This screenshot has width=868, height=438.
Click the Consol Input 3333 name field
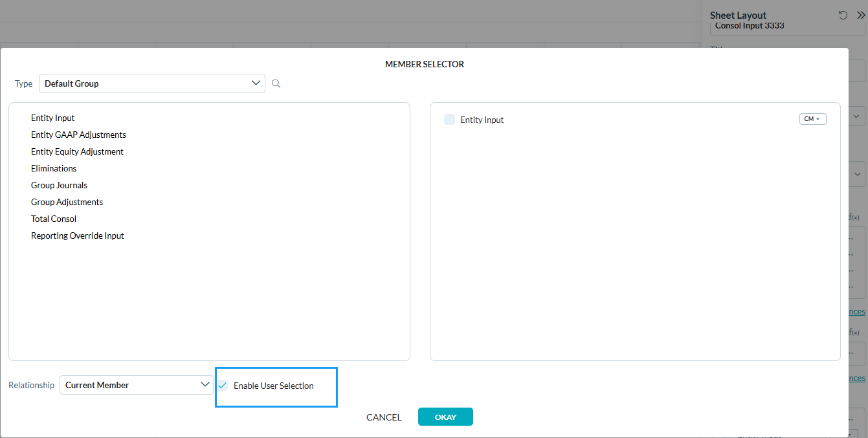point(787,27)
